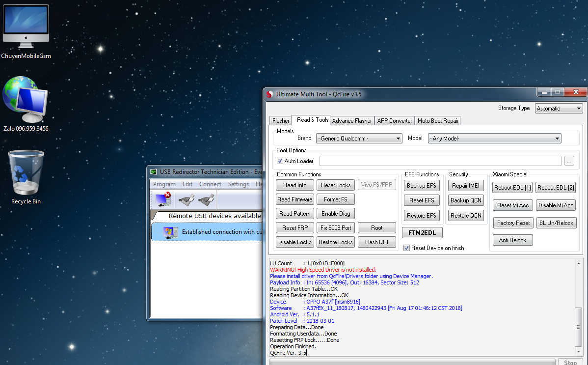Click the 'Resetting FRP Lock......Done' log line
The height and width of the screenshot is (365, 588).
304,340
